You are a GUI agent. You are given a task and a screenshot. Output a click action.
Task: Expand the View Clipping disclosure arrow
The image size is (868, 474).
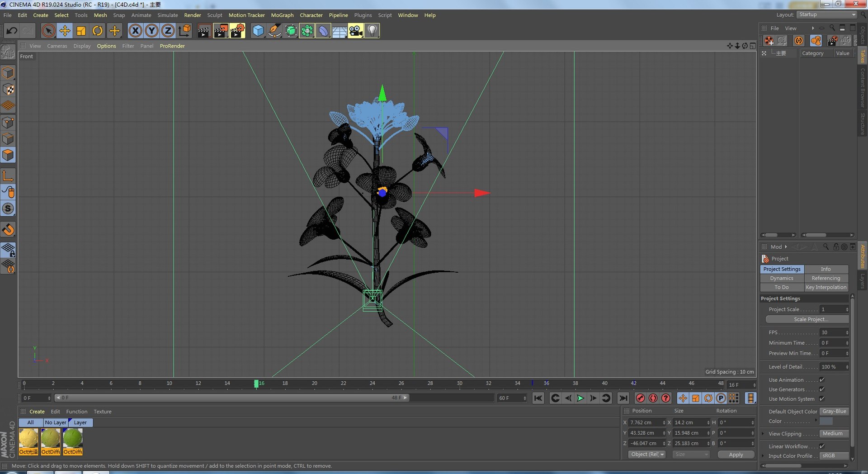tap(763, 434)
